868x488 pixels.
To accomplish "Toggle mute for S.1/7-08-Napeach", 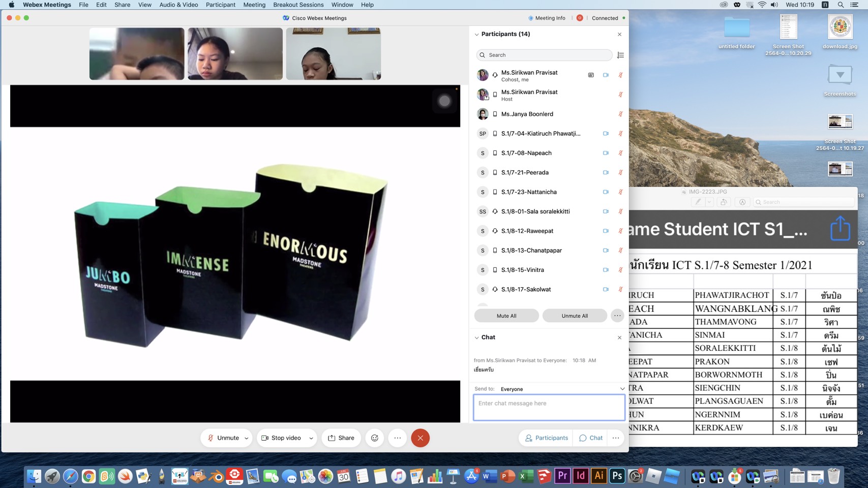I will 620,153.
